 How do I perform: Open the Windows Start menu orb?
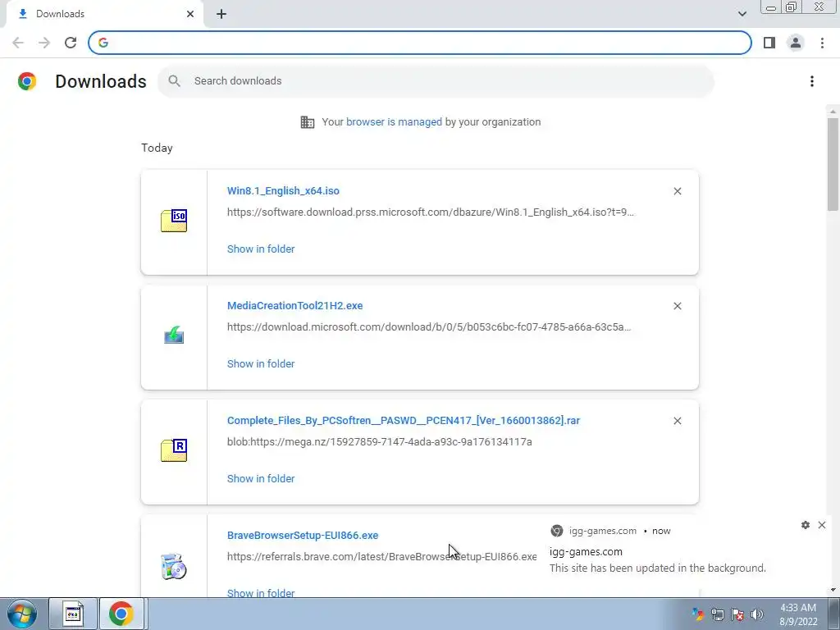tap(22, 614)
